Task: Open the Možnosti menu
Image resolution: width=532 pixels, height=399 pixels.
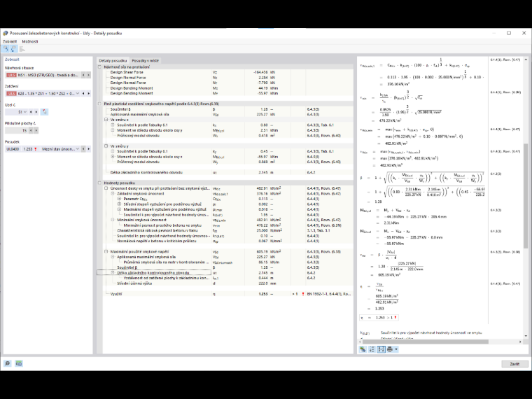Action: pyautogui.click(x=30, y=41)
